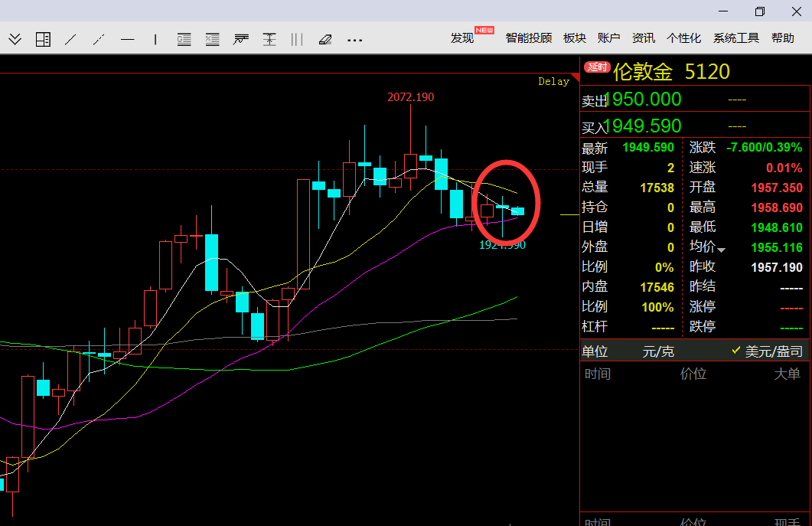Viewport: 812px width, 526px height.
Task: Click the 2072.190 high price marker
Action: coord(410,97)
